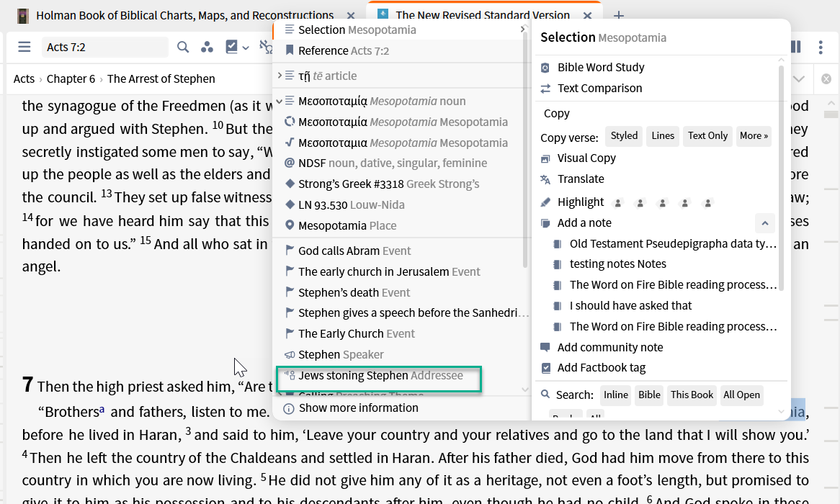Select the Μεσοποταμία lemma ring entry
Viewport: 840px width, 504px height.
pos(401,122)
